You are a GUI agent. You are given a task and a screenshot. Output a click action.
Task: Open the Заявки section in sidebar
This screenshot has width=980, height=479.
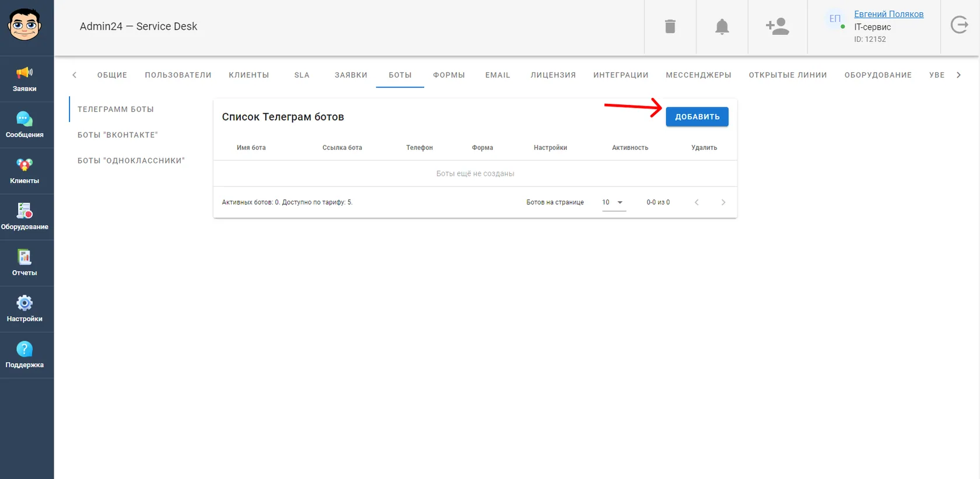[x=24, y=79]
